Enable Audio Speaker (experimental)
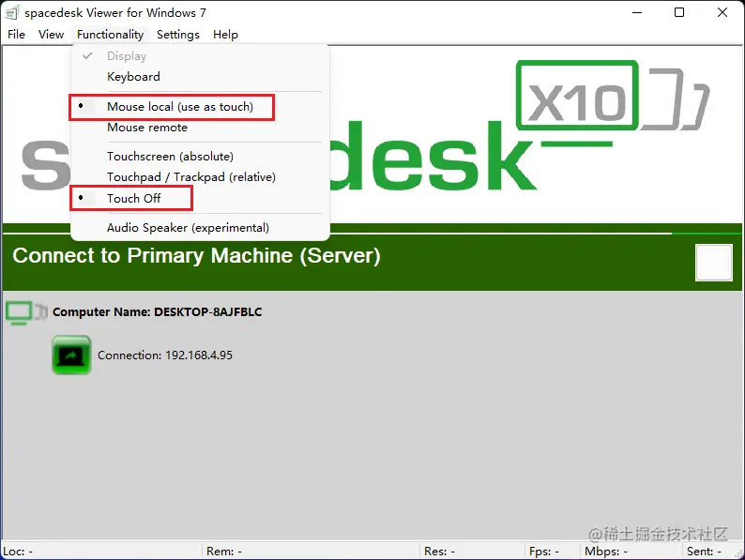The width and height of the screenshot is (745, 560). pos(200,228)
